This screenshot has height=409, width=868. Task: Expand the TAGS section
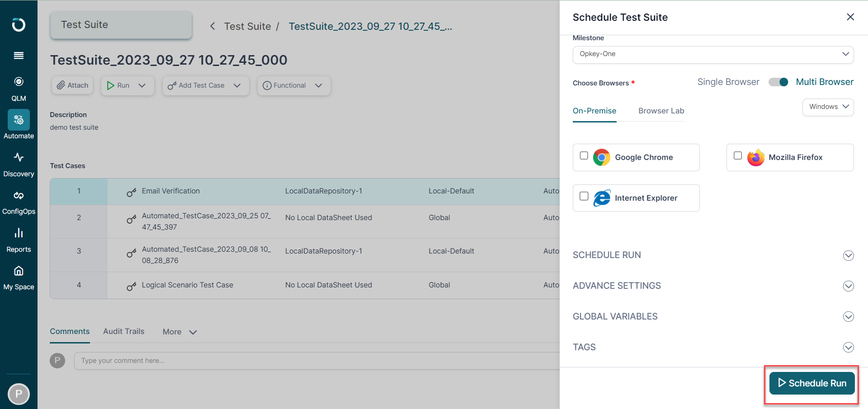pos(849,347)
